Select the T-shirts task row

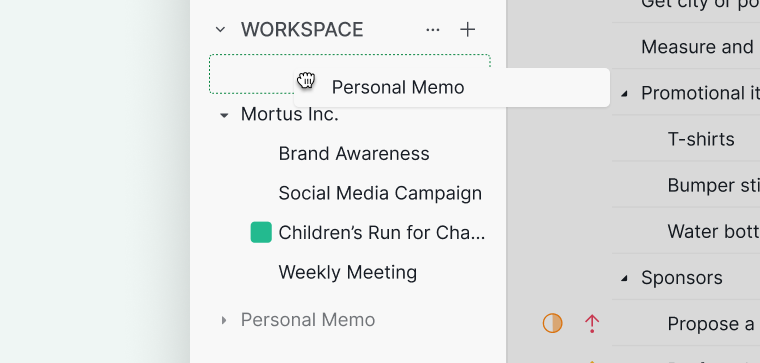[686, 139]
